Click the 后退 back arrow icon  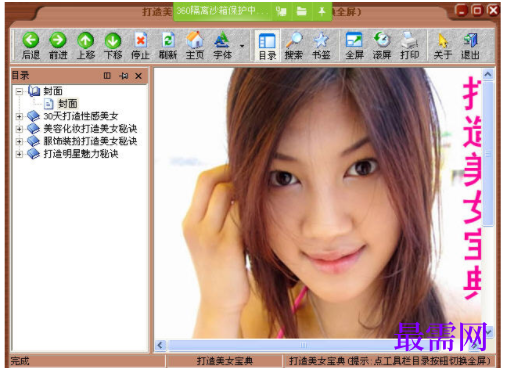point(31,40)
